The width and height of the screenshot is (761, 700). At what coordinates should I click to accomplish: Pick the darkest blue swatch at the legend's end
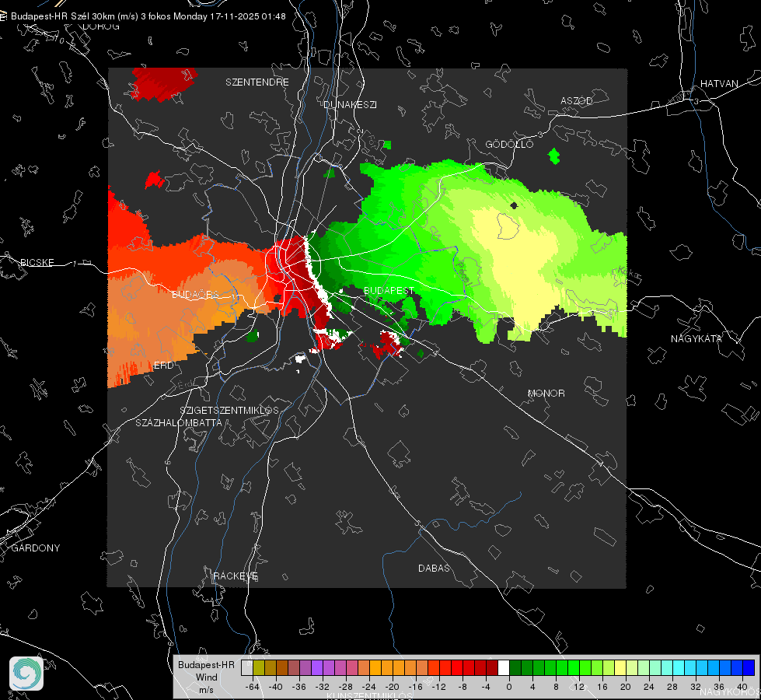[x=749, y=668]
